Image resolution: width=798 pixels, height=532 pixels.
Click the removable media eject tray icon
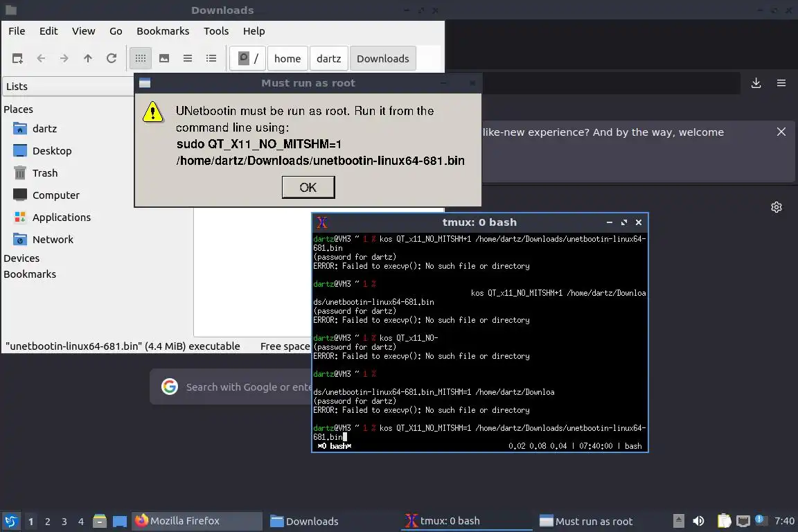pyautogui.click(x=678, y=521)
